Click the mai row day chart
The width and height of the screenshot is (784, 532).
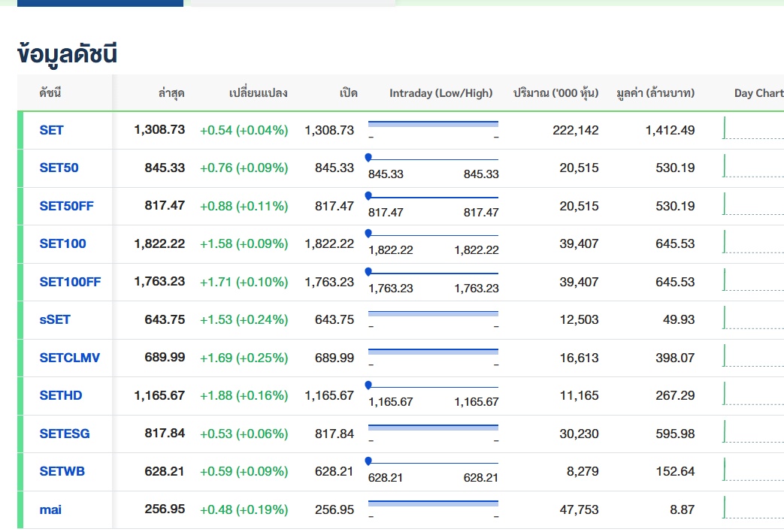pos(752,509)
